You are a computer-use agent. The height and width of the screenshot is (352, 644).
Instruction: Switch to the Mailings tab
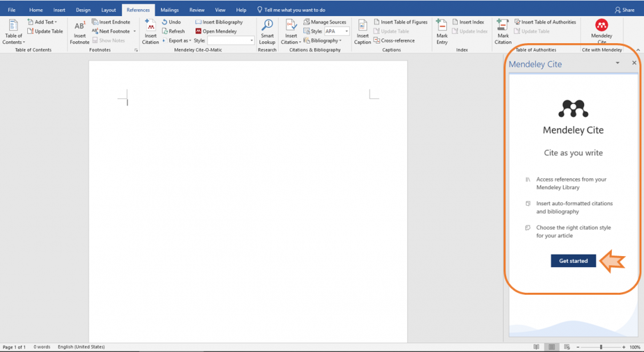pos(169,10)
